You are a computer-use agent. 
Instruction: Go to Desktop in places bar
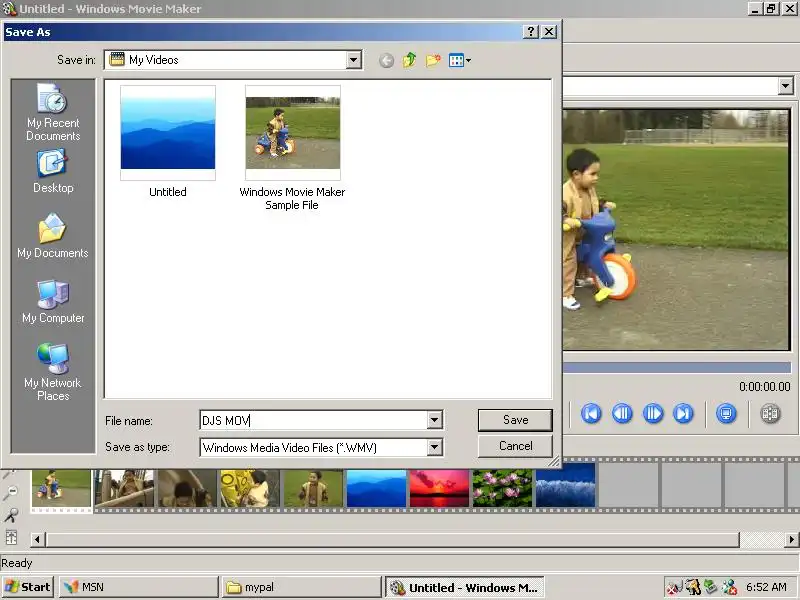pos(53,171)
